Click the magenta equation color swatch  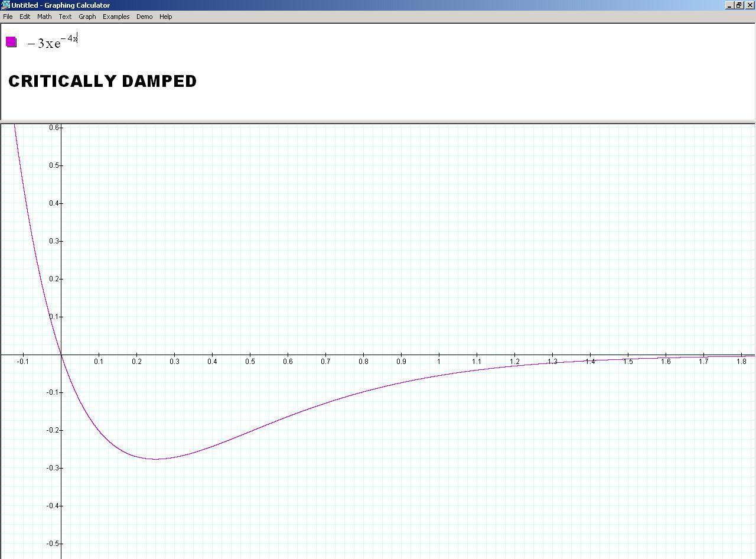click(x=11, y=42)
